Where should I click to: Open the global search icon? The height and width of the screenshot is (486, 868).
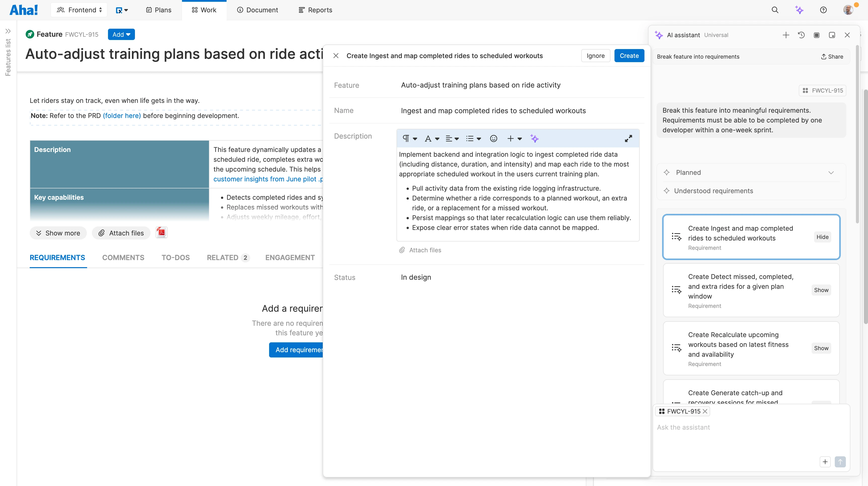coord(775,10)
